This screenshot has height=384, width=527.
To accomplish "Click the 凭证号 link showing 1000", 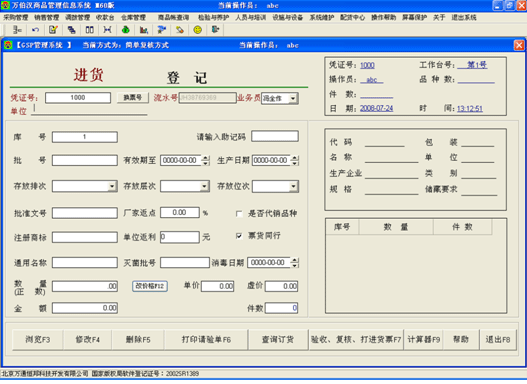I will [367, 65].
